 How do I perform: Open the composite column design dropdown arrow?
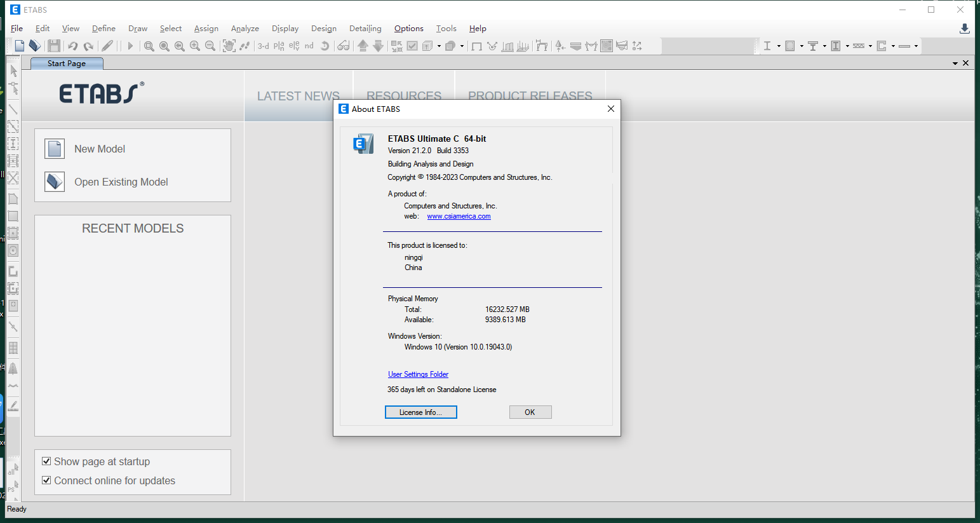pyautogui.click(x=847, y=46)
